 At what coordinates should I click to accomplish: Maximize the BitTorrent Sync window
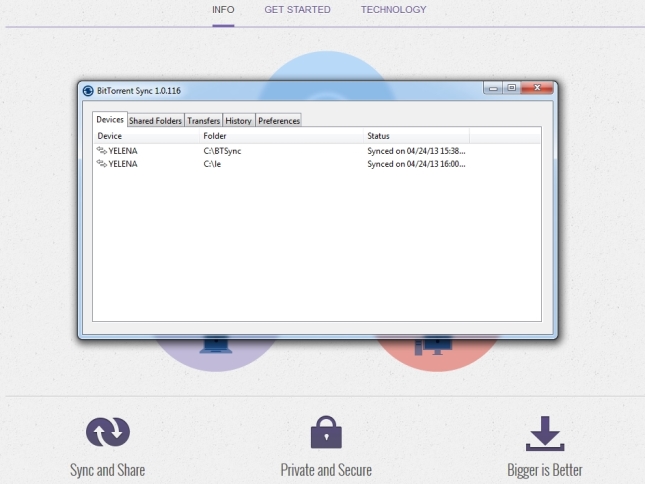[512, 88]
